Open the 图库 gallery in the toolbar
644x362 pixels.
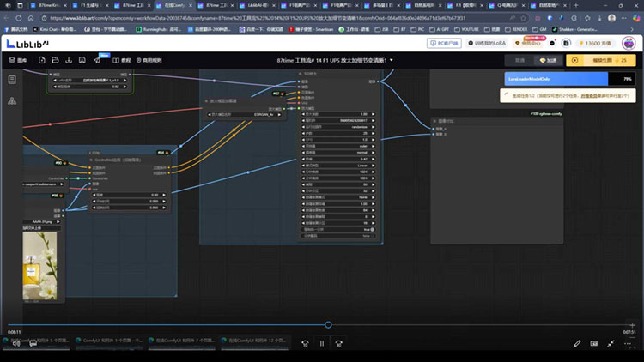pos(18,61)
